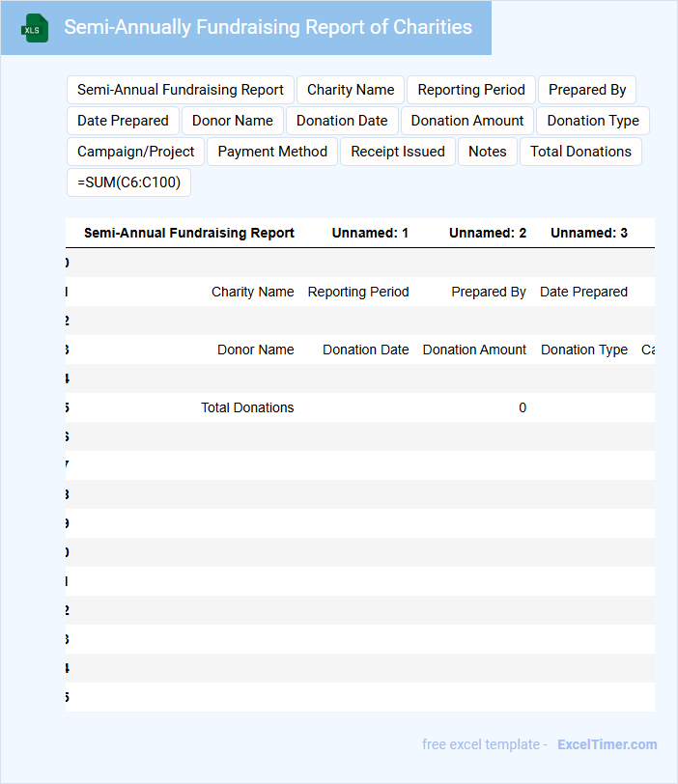Image resolution: width=678 pixels, height=784 pixels.
Task: Click the =SUM(C6:C100) formula tag
Action: tap(129, 183)
